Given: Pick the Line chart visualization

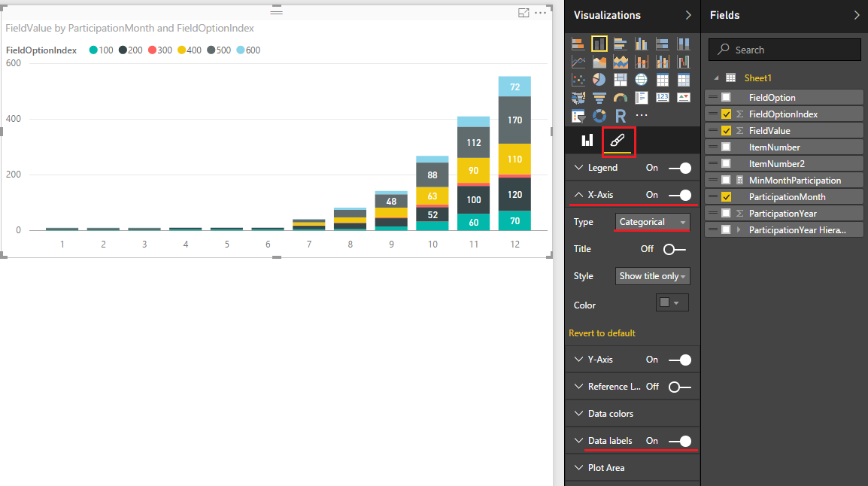Looking at the screenshot, I should (578, 62).
